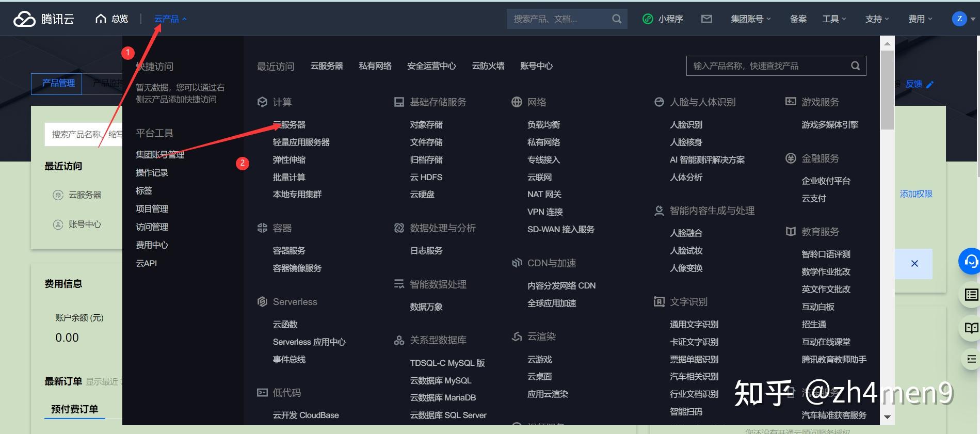Open 弹性伸缩 product
980x434 pixels.
(x=289, y=160)
